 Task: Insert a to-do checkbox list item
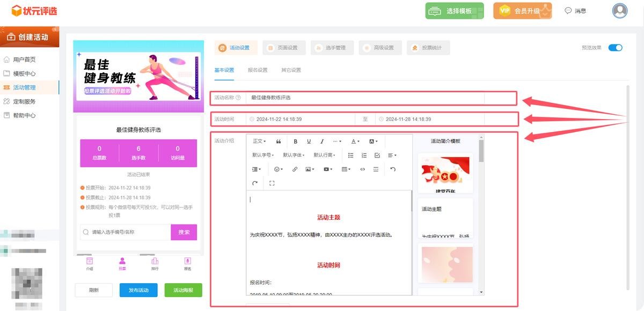coord(377,155)
